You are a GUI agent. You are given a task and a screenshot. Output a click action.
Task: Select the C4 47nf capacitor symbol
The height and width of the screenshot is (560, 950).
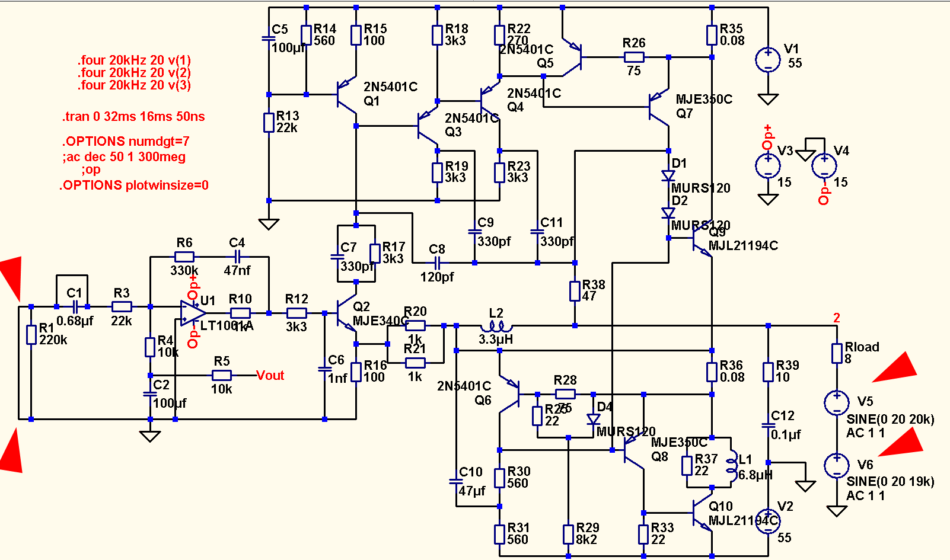pyautogui.click(x=237, y=257)
